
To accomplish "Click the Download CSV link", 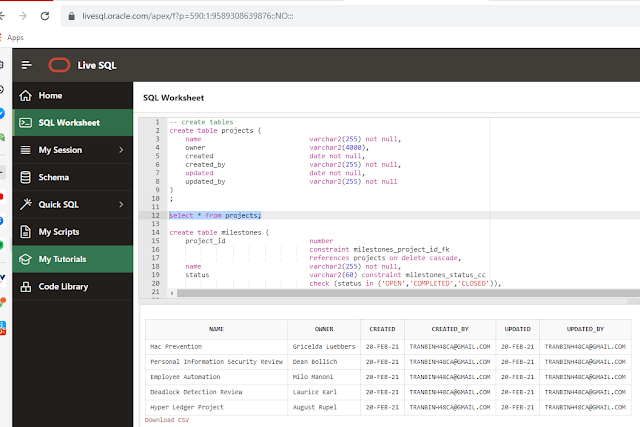I will [167, 420].
